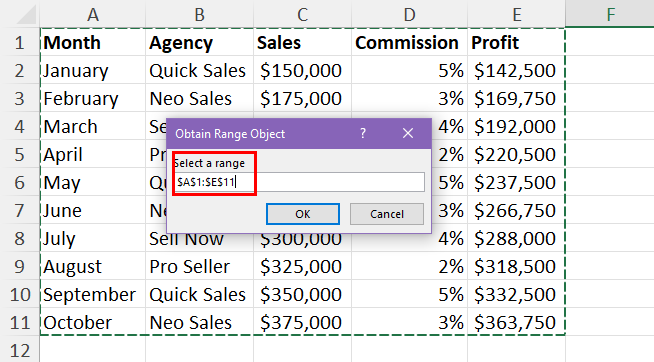This screenshot has height=362, width=654.
Task: Select the October cell
Action: click(x=93, y=322)
